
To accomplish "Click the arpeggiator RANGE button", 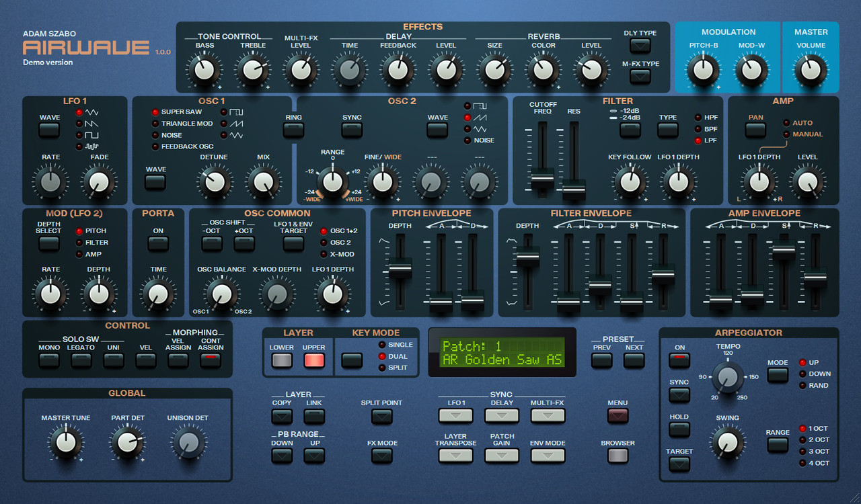I will click(778, 444).
